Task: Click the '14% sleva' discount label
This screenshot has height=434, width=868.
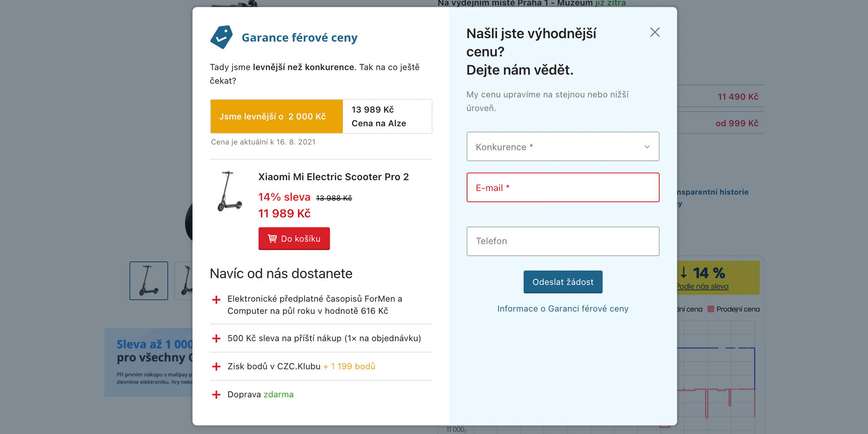Action: tap(284, 197)
